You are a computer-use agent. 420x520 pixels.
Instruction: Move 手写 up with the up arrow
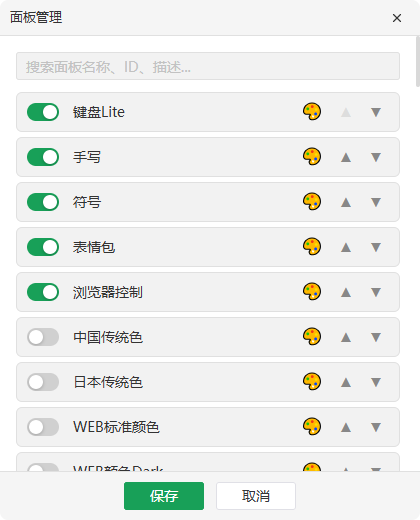(346, 157)
